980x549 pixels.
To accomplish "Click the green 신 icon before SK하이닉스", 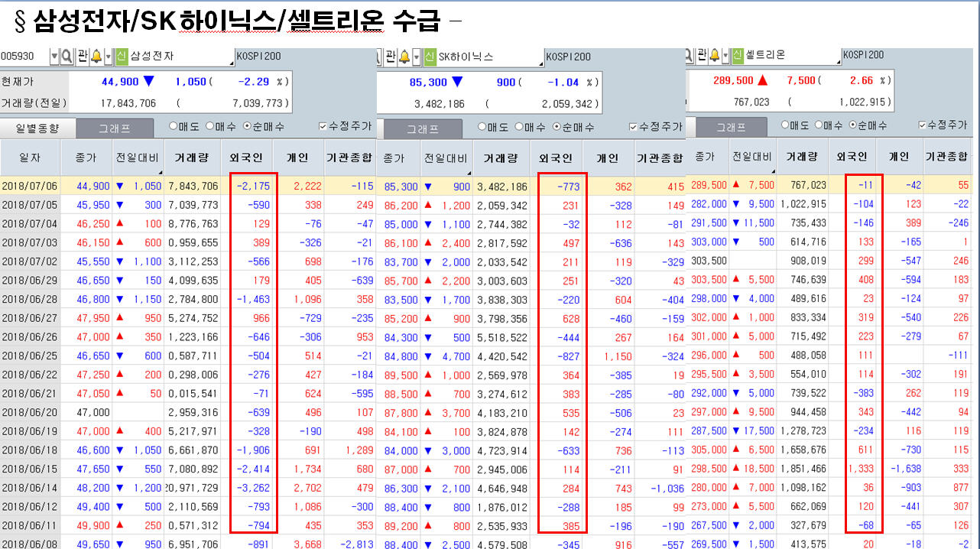I will pos(430,57).
